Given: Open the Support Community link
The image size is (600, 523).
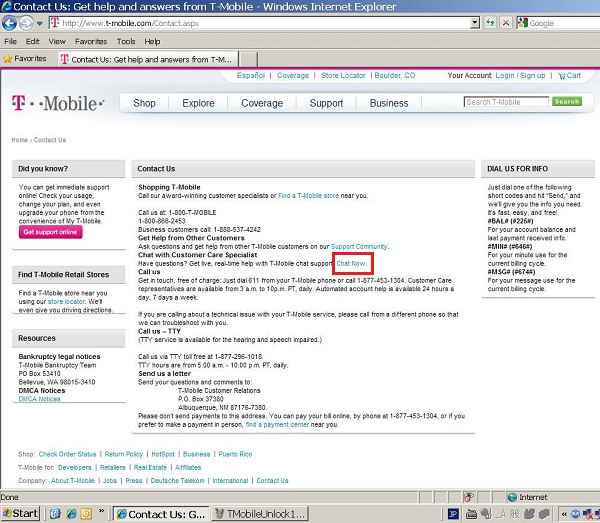Looking at the screenshot, I should [x=359, y=246].
